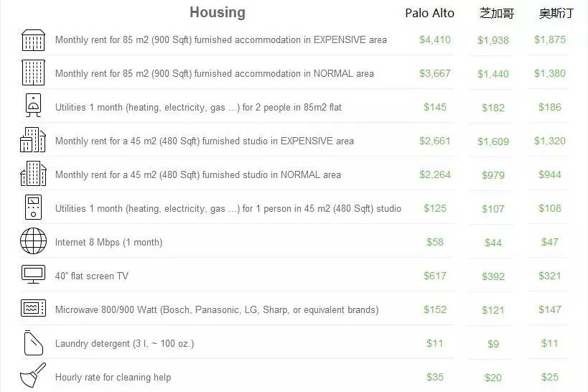
Task: Click the $1,320 studio rent for 奥斯汀
Action: [x=550, y=141]
